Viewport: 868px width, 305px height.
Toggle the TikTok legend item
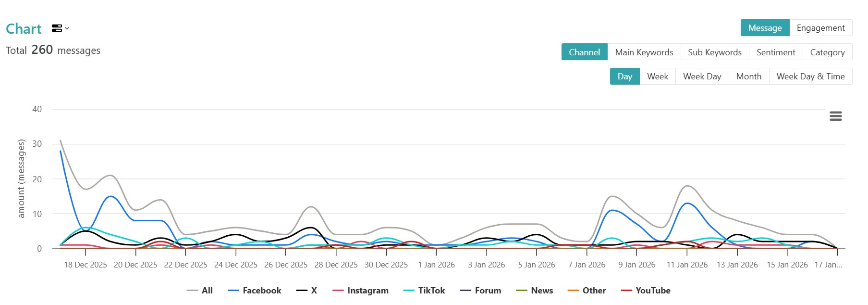(431, 291)
